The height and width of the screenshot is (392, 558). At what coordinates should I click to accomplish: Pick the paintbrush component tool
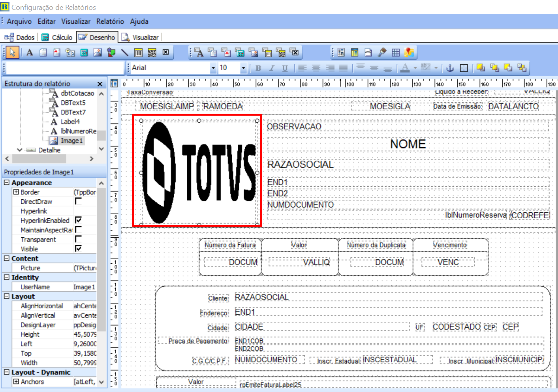click(x=382, y=52)
